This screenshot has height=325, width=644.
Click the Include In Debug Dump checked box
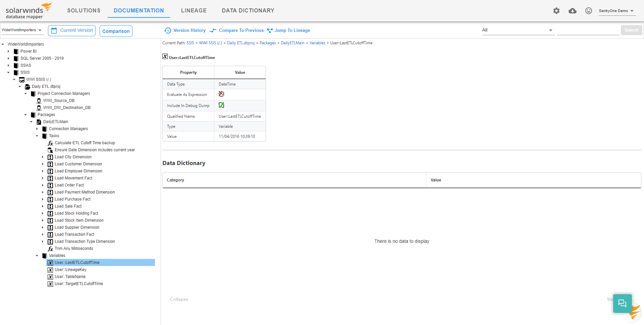pos(221,105)
